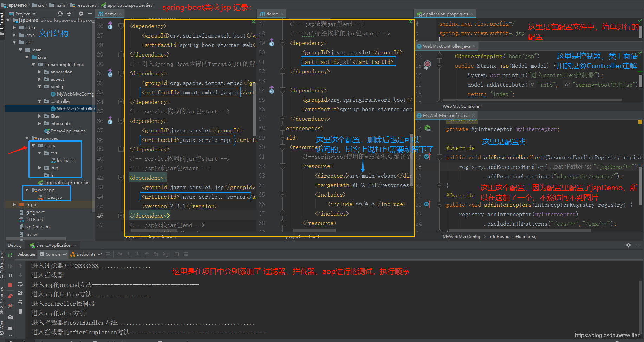Step out of the current method

click(147, 254)
